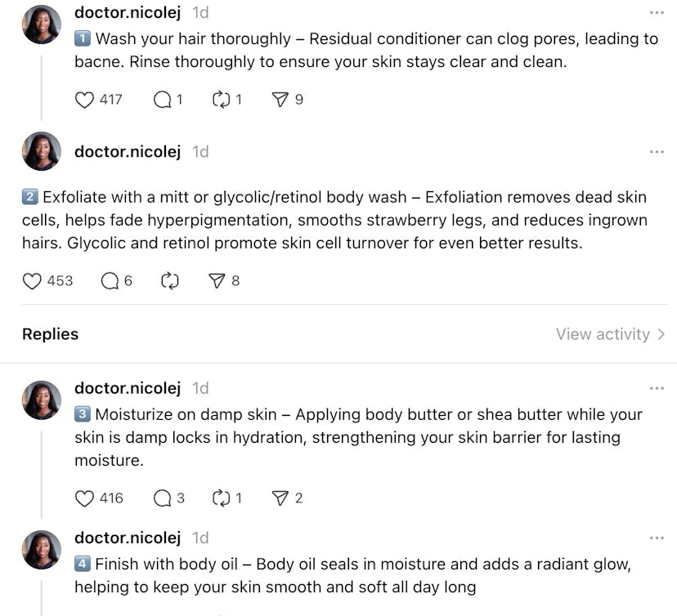The image size is (677, 616).
Task: Open more options for the Moisturize post
Action: pos(657,388)
